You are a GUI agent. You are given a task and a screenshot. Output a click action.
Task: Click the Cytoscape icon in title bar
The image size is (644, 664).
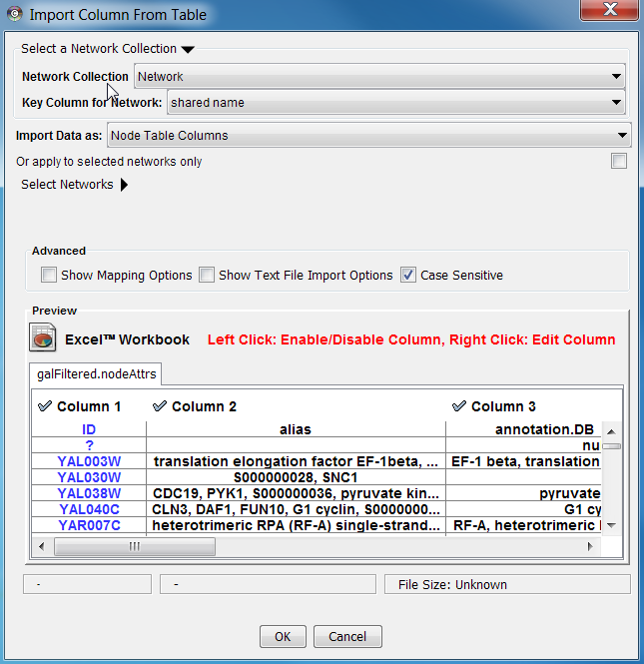click(14, 14)
